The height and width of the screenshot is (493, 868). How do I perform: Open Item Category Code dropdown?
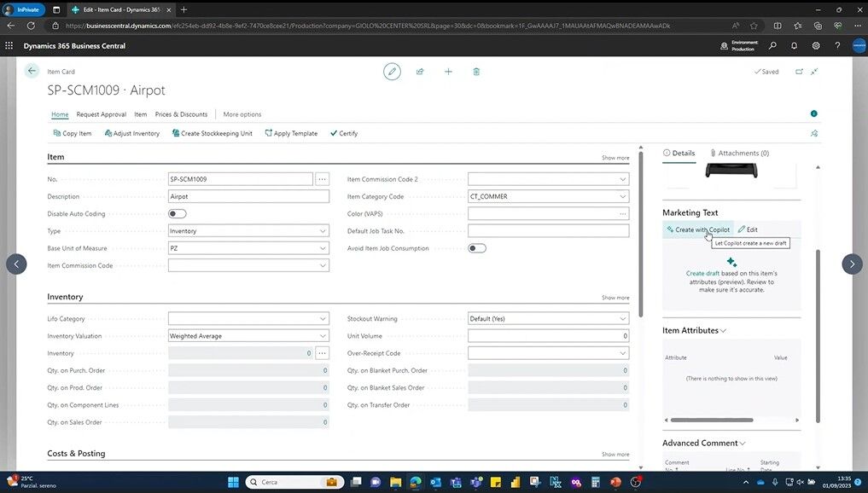[x=623, y=196]
